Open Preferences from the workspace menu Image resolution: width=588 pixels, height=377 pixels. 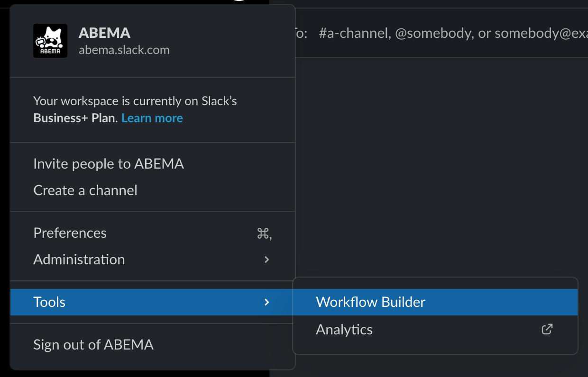pyautogui.click(x=153, y=233)
